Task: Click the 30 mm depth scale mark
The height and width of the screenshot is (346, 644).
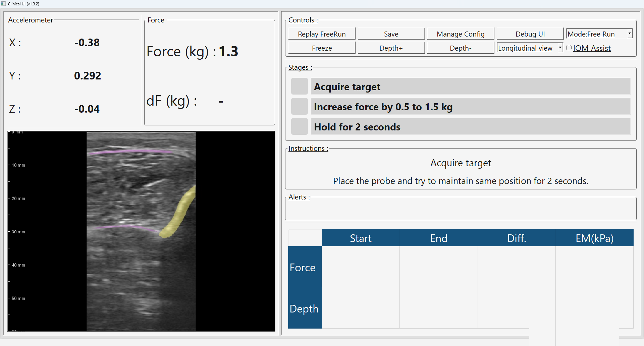Action: [18, 232]
